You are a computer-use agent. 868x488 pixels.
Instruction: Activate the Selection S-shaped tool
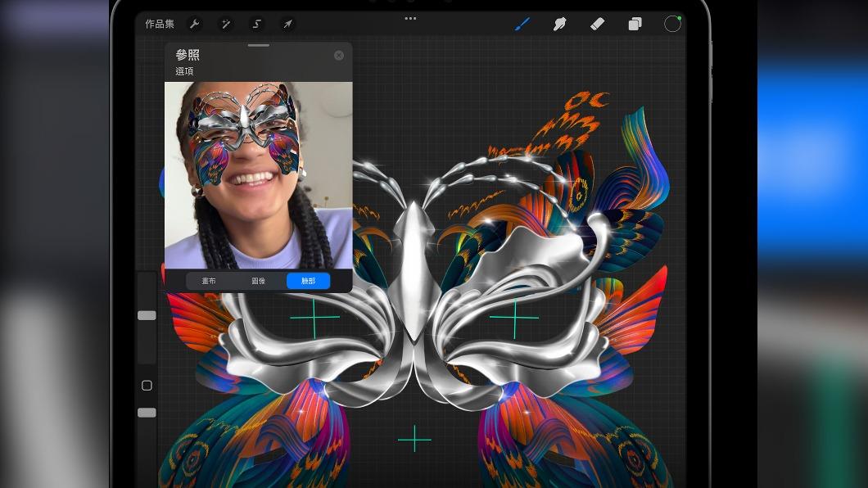[x=257, y=25]
